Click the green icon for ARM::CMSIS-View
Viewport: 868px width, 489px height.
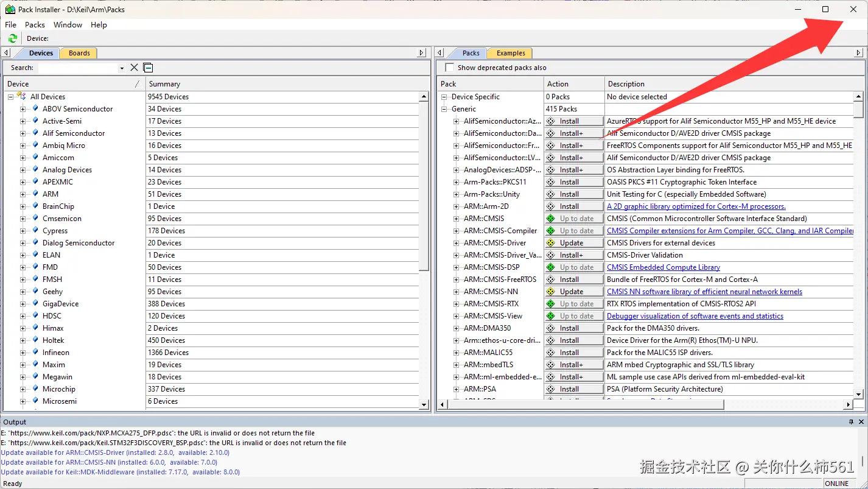coord(551,316)
